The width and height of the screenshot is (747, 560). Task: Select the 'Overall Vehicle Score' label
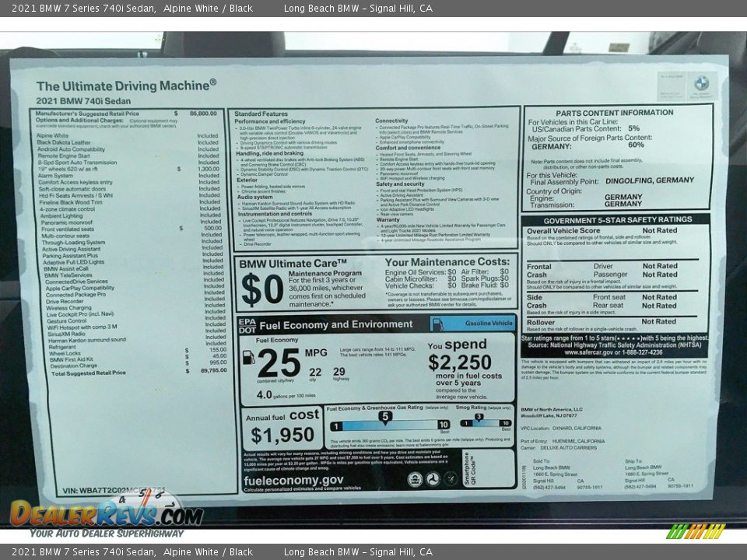click(x=563, y=230)
